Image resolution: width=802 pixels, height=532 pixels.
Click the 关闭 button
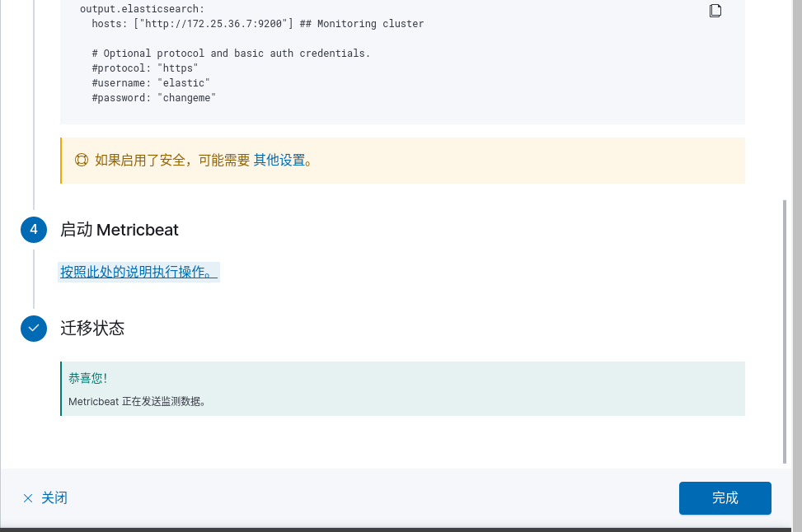coord(45,497)
